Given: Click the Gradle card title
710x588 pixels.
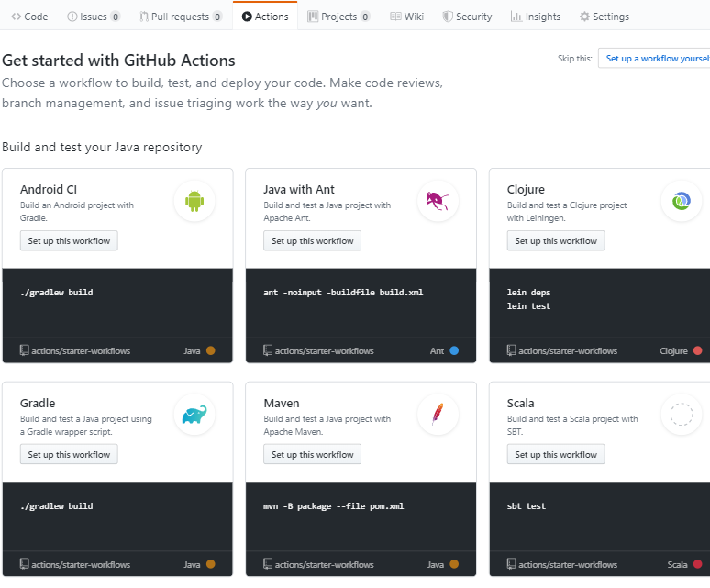Looking at the screenshot, I should 38,403.
